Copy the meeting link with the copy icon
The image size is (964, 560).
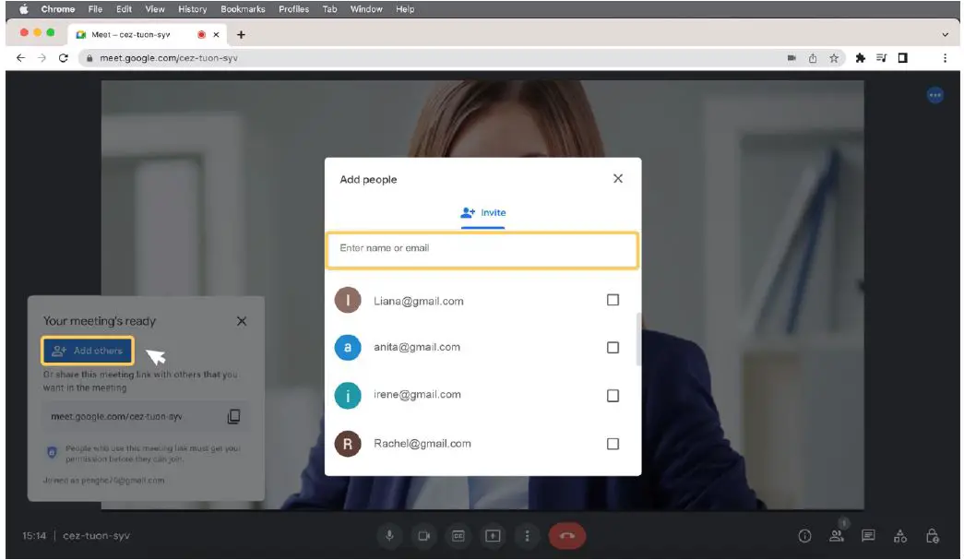click(x=233, y=417)
